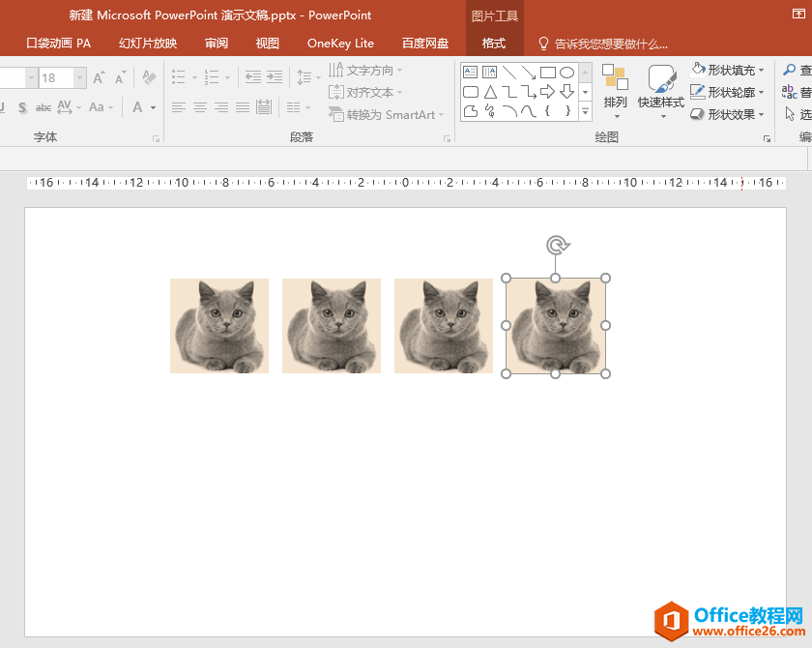This screenshot has width=812, height=648.
Task: Insert a text box from the shapes gallery
Action: pyautogui.click(x=471, y=73)
